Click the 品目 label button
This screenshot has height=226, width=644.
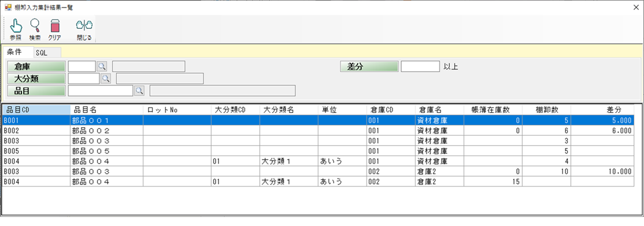pyautogui.click(x=36, y=90)
